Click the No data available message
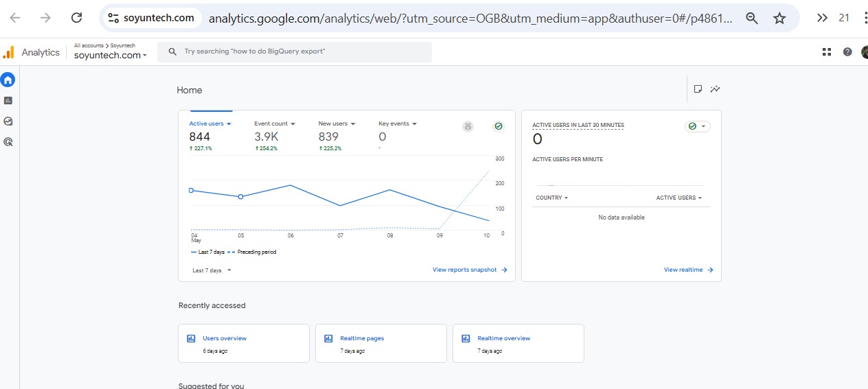Viewport: 868px width, 389px height. (621, 217)
